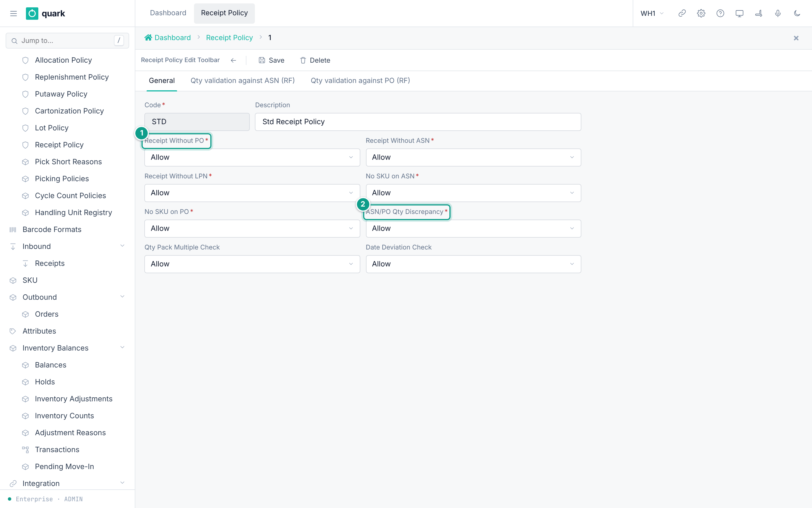Open No SKU on ASN dropdown
This screenshot has height=508, width=812.
tap(473, 193)
